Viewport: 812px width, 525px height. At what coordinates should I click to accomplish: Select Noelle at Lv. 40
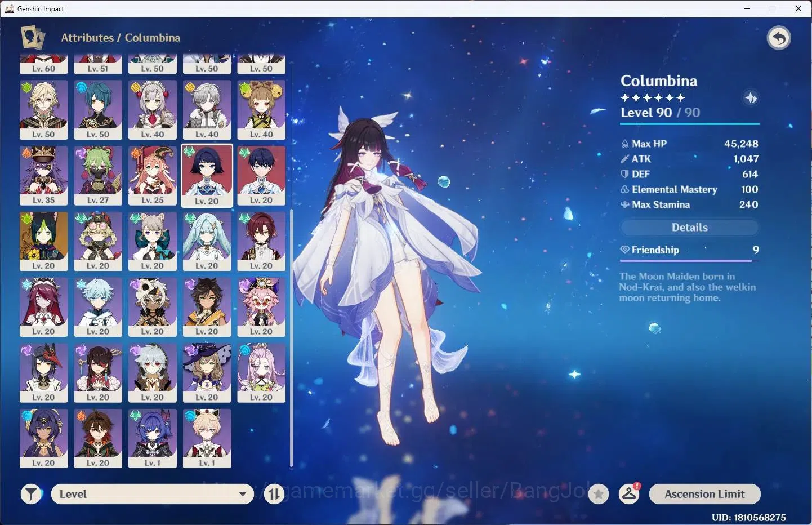(153, 110)
